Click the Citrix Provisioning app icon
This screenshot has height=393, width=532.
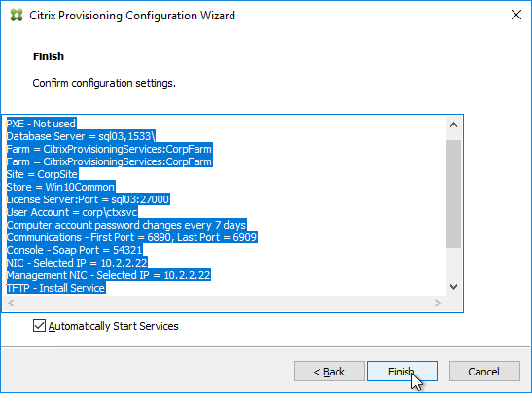(x=17, y=16)
